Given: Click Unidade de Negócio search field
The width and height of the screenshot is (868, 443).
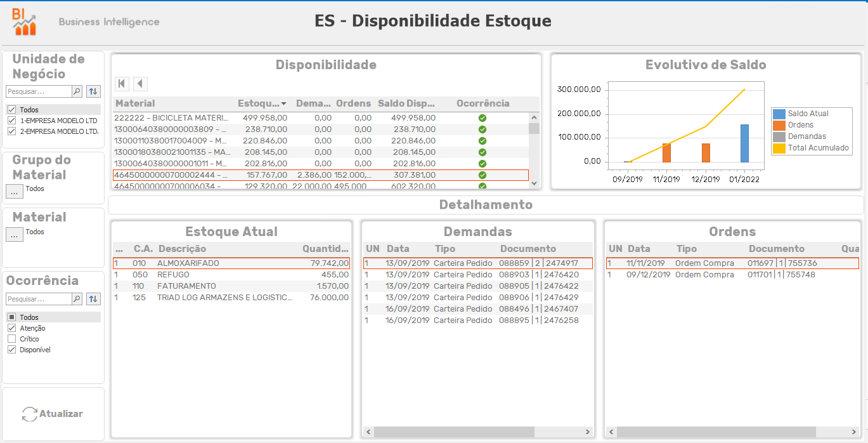Looking at the screenshot, I should tap(39, 91).
